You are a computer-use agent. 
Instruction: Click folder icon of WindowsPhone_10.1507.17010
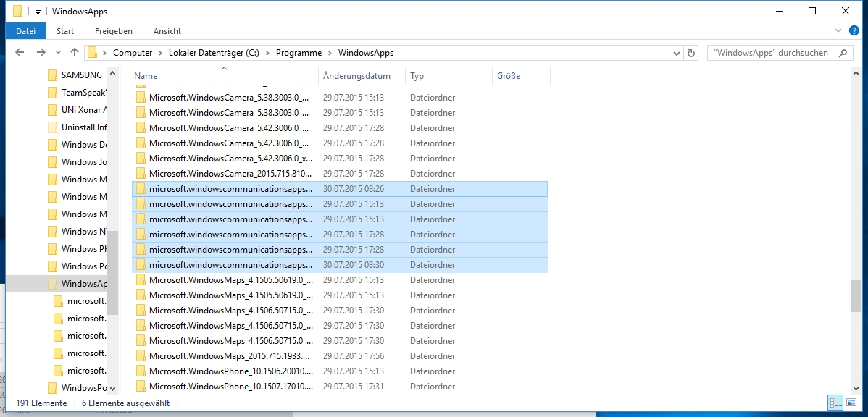140,386
